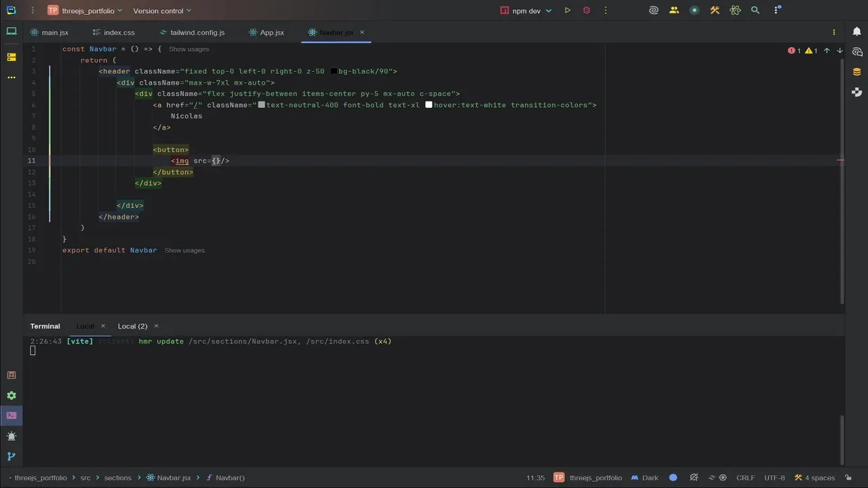
Task: Open AI chat tool window on right sidebar
Action: pyautogui.click(x=857, y=52)
